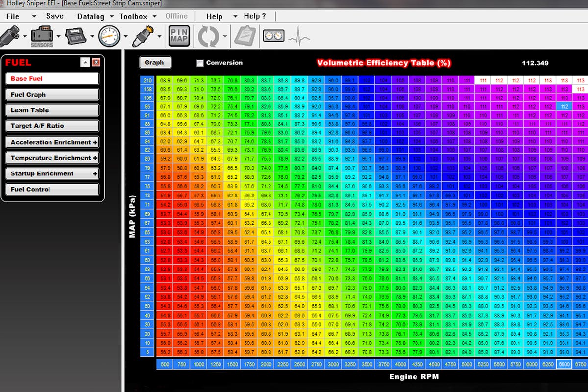This screenshot has height=392, width=588.
Task: Click the circular sync arrows icon
Action: click(x=208, y=36)
